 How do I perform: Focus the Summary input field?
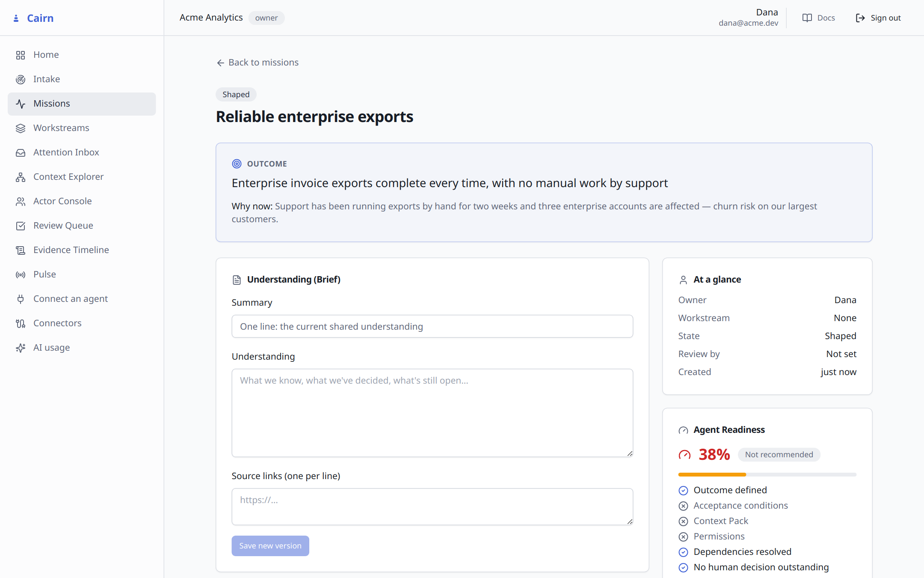click(432, 326)
